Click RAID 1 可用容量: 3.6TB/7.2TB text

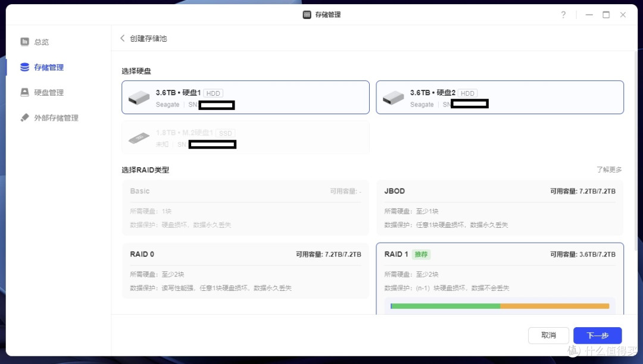pyautogui.click(x=583, y=255)
